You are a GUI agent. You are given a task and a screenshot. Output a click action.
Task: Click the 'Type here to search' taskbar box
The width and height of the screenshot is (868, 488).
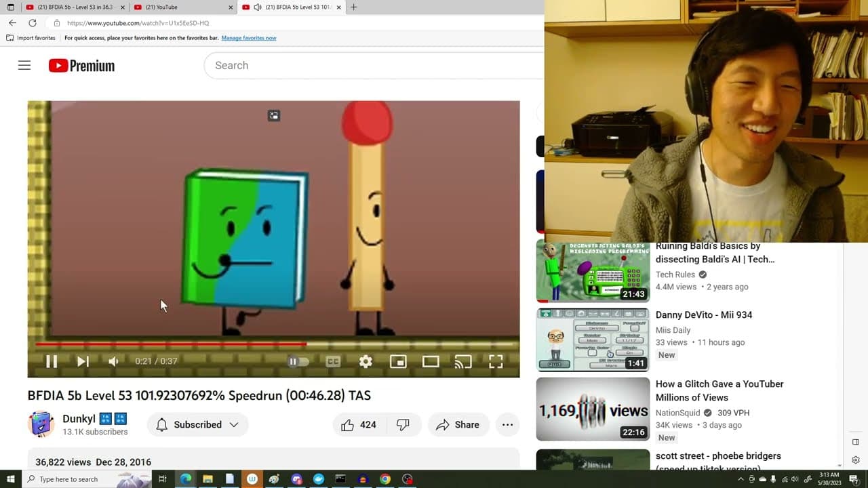point(88,479)
